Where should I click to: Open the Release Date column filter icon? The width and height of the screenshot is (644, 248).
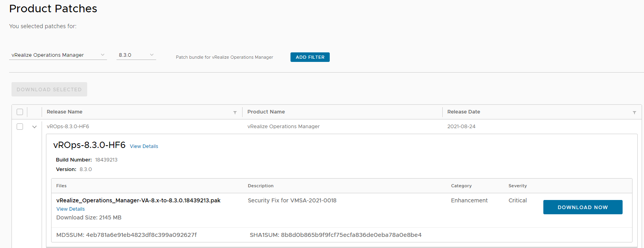click(634, 112)
